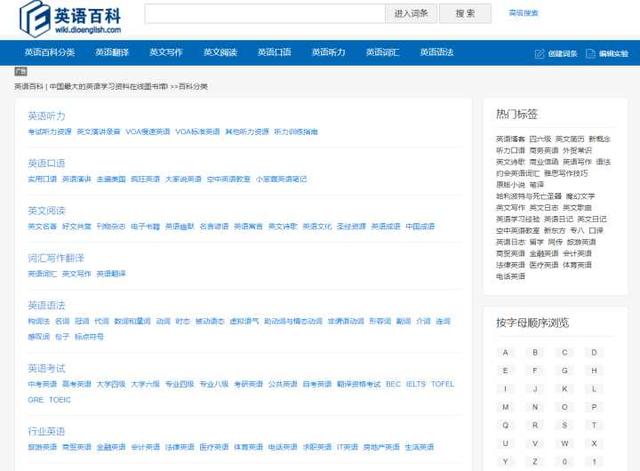Screen dimensions: 640x471
Task: Open the advanced search link beside 搜索
Action: click(x=523, y=13)
